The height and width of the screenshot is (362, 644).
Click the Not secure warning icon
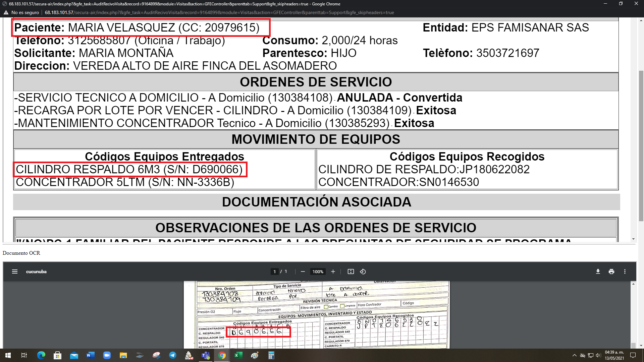6,12
